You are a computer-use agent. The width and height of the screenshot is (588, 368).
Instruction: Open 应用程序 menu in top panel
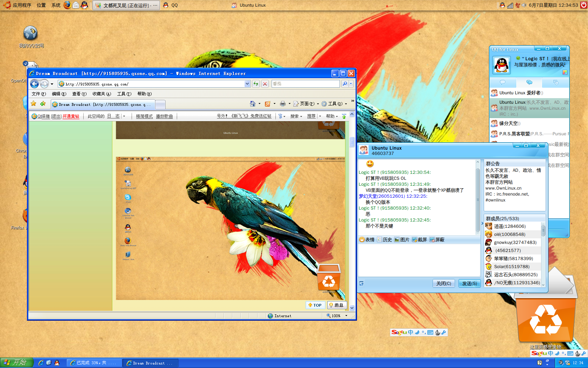pos(22,5)
